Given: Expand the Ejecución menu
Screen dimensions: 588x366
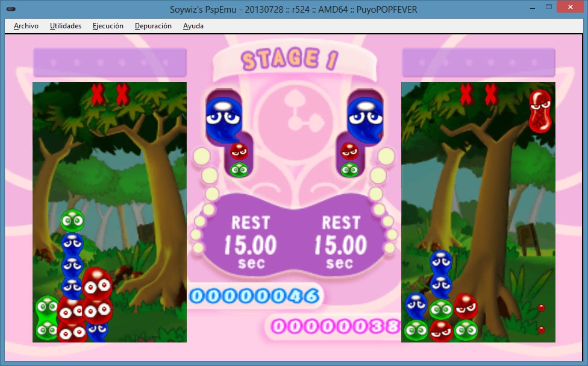Looking at the screenshot, I should 108,26.
